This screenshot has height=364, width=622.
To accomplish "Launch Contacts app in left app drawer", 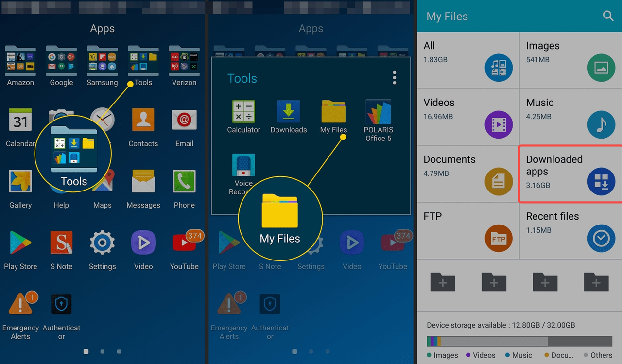I will pos(143,127).
